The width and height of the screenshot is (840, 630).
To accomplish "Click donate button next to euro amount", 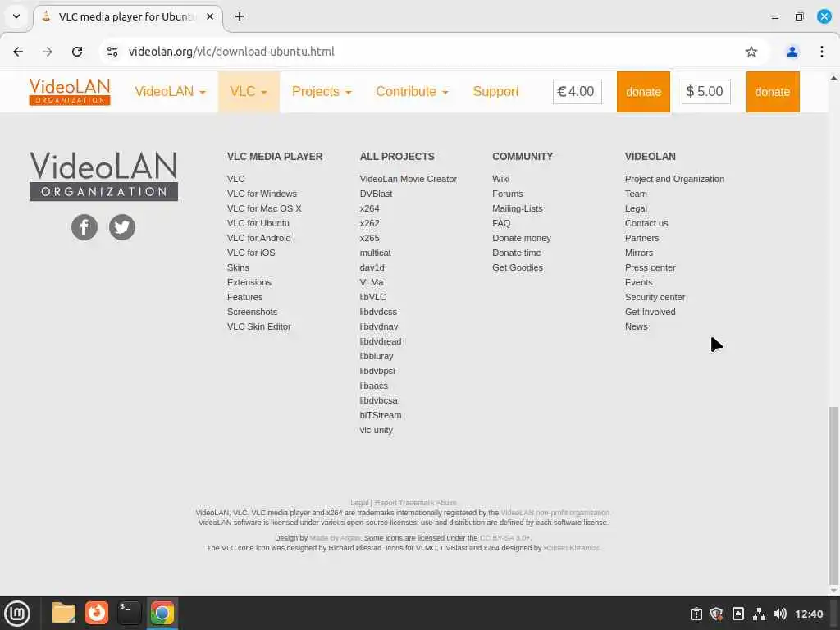I will [x=643, y=92].
